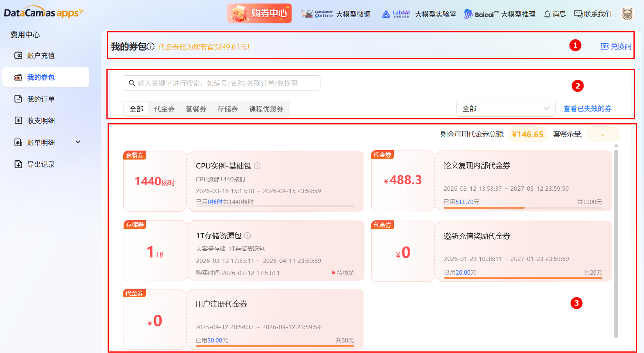Open the 全部 filter dropdown
Image resolution: width=644 pixels, height=353 pixels.
(506, 108)
